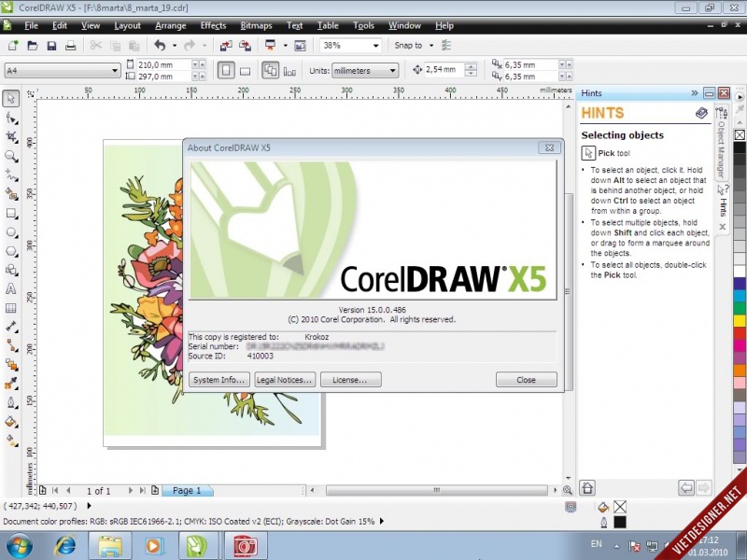Click the Legal Notices button
Image resolution: width=747 pixels, height=560 pixels.
pos(285,380)
